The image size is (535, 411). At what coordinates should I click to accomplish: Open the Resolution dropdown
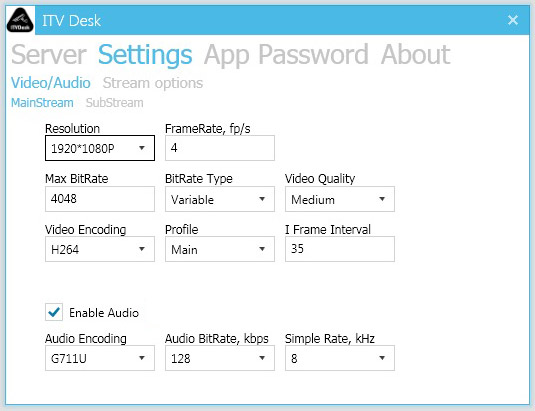tap(100, 148)
